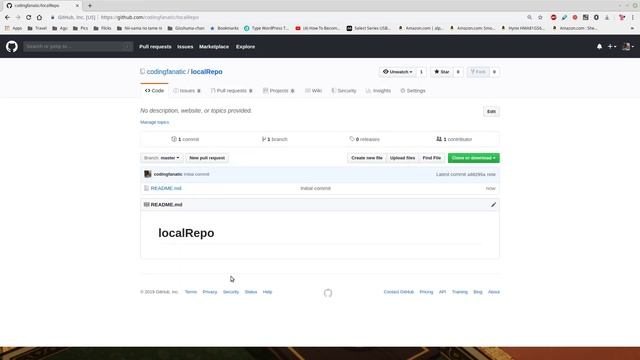Open the Travel bookmarks folder
Viewport: 640px width, 360px height.
click(37, 28)
